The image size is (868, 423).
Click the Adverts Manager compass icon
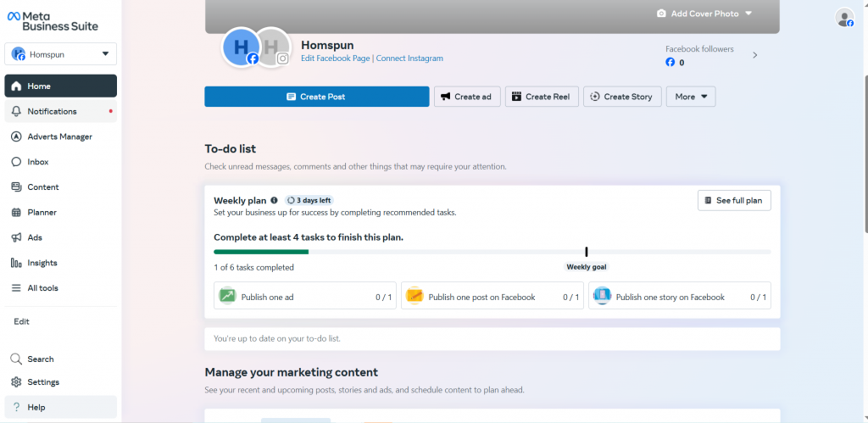pos(17,136)
